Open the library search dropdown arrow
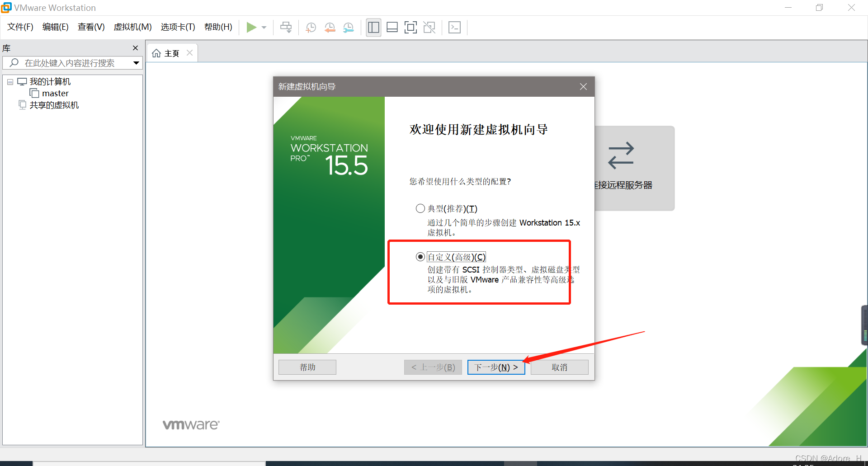This screenshot has height=466, width=868. 136,63
